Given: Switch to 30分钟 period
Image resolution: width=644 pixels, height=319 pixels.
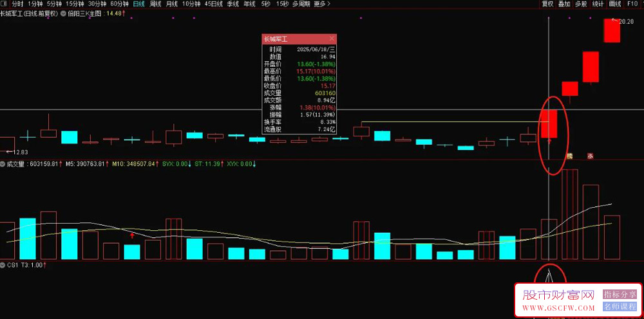Looking at the screenshot, I should tap(97, 4).
